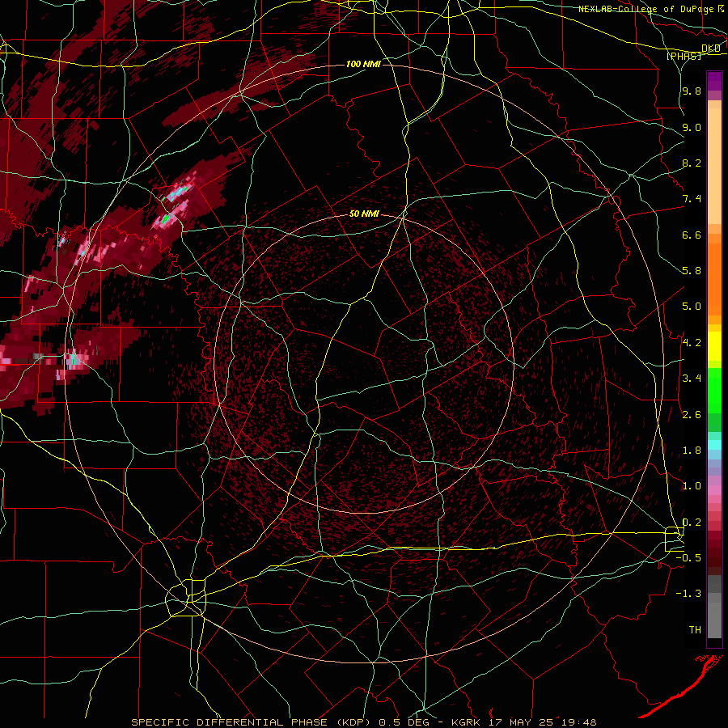Click the -1.3 value on the color scale
The width and height of the screenshot is (728, 728).
pyautogui.click(x=688, y=594)
